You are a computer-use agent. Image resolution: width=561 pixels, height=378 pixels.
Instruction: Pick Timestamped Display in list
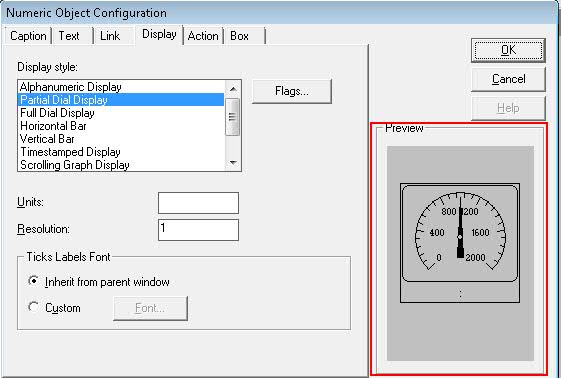point(121,152)
